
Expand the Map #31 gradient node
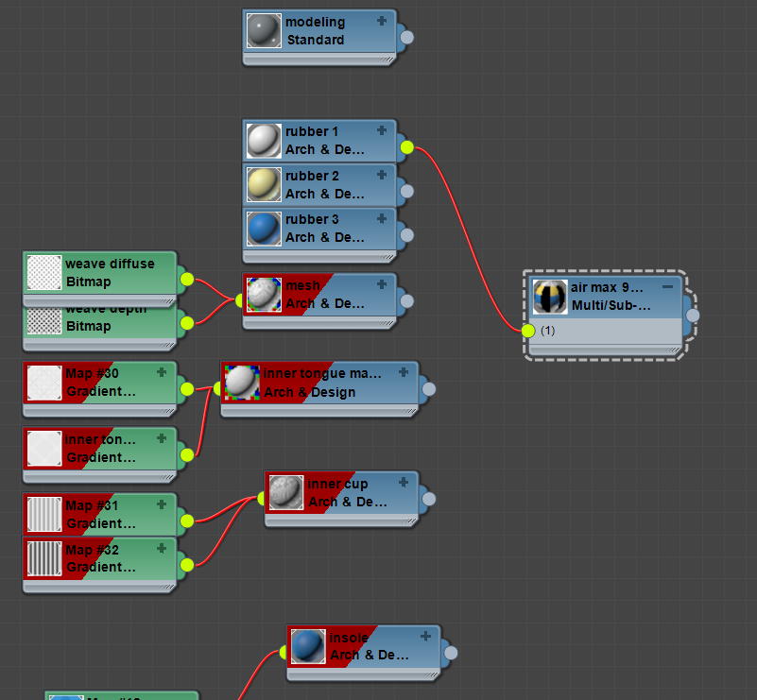(162, 504)
